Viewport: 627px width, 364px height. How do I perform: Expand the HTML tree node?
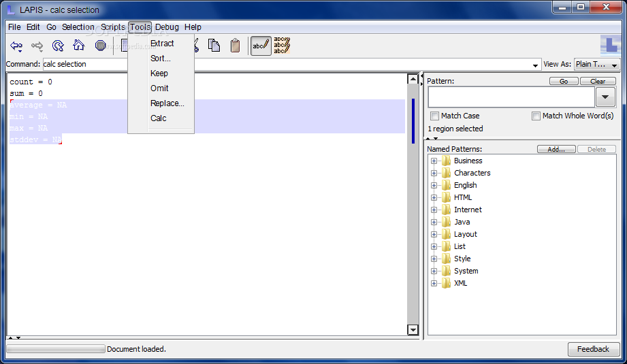coord(434,198)
